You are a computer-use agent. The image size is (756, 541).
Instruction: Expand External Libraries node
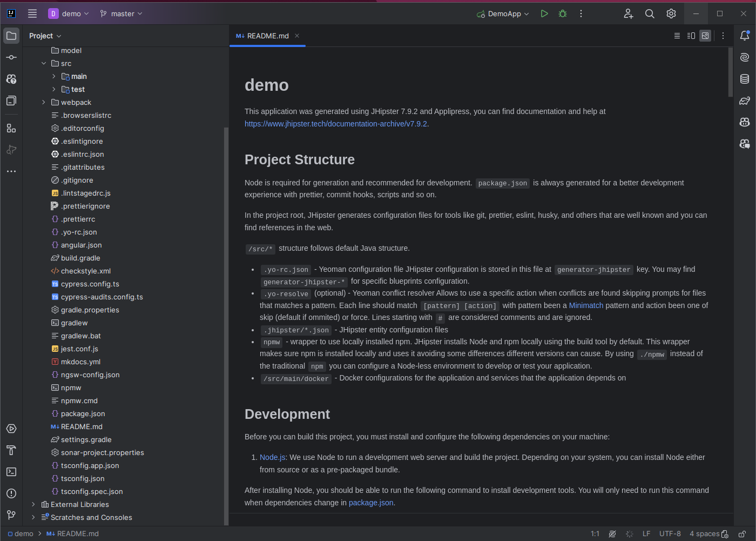pos(33,504)
